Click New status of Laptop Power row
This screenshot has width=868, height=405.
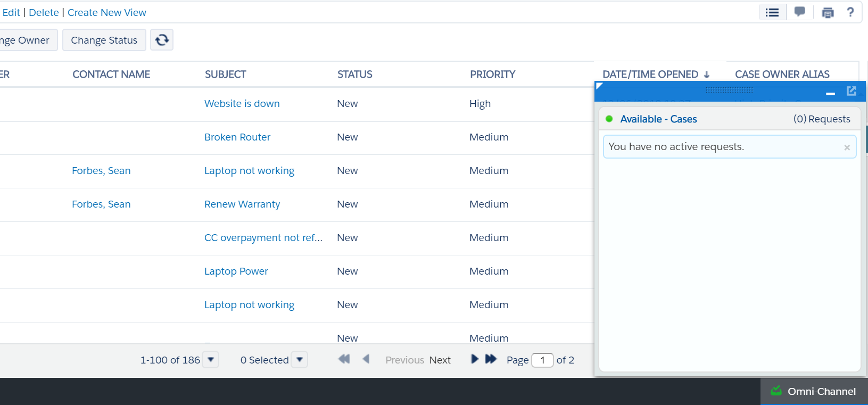pyautogui.click(x=348, y=271)
